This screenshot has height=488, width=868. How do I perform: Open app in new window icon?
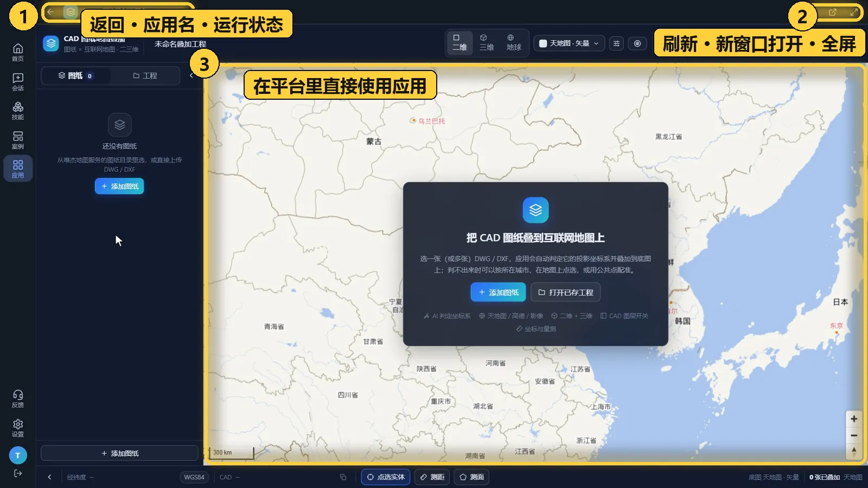pyautogui.click(x=833, y=12)
